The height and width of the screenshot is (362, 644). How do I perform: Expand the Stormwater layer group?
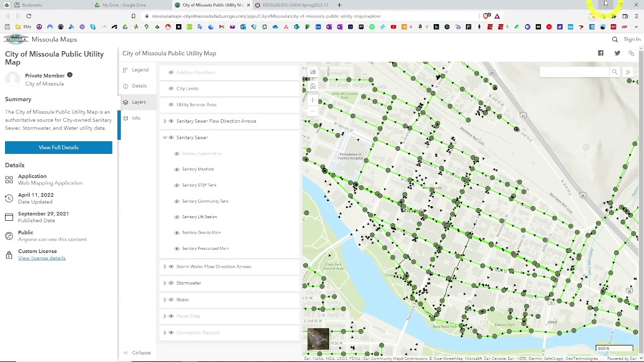165,283
